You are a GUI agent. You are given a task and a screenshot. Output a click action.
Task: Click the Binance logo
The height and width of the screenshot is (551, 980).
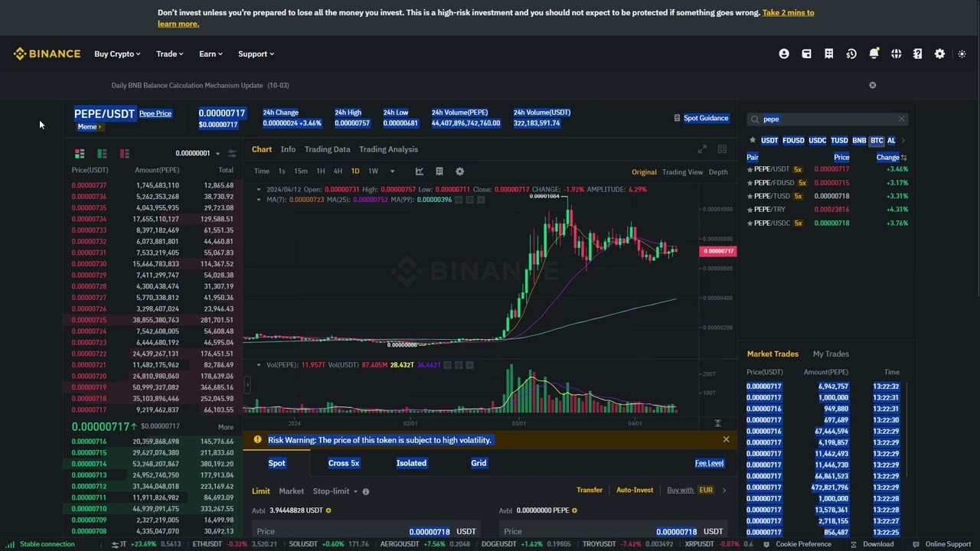47,54
